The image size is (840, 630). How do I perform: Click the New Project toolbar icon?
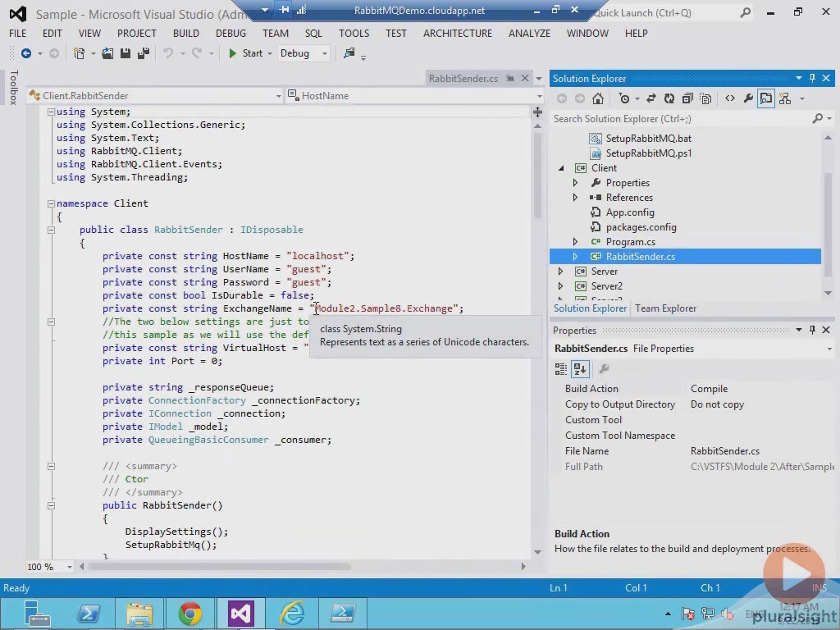pyautogui.click(x=80, y=53)
